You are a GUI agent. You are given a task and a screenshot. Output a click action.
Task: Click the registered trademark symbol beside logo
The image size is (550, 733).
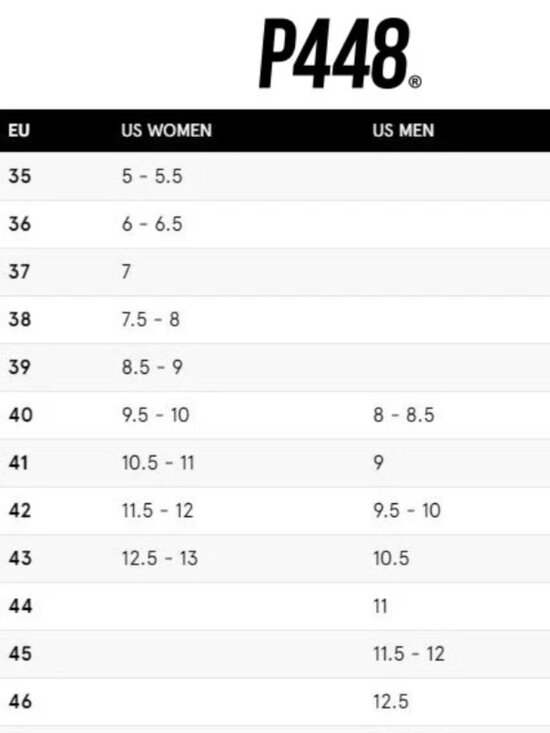(x=415, y=82)
